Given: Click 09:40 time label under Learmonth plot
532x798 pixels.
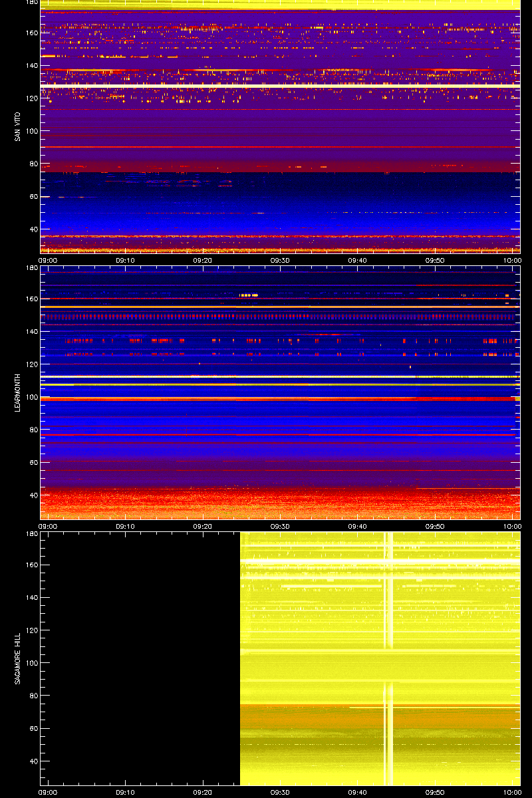Looking at the screenshot, I should (x=358, y=526).
